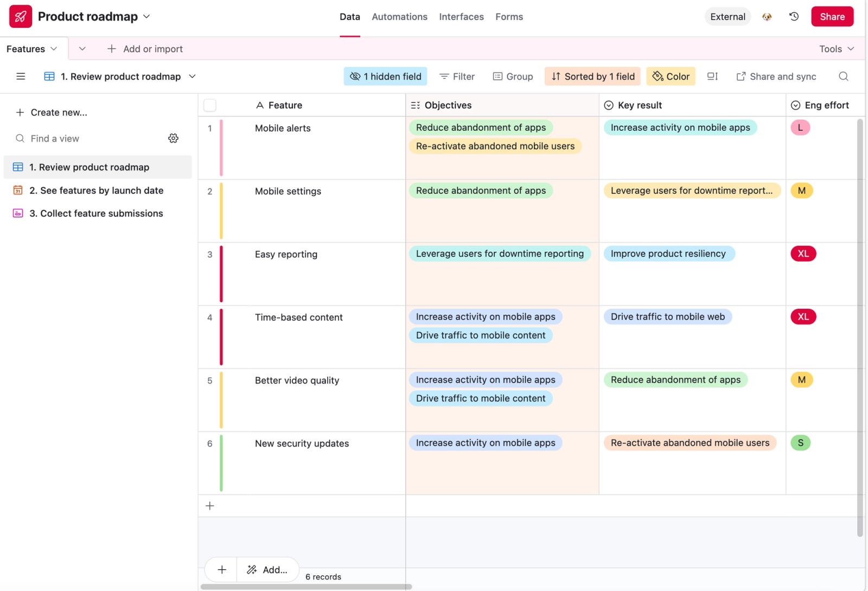Open the Interfaces tab
The width and height of the screenshot is (868, 591).
pyautogui.click(x=462, y=17)
